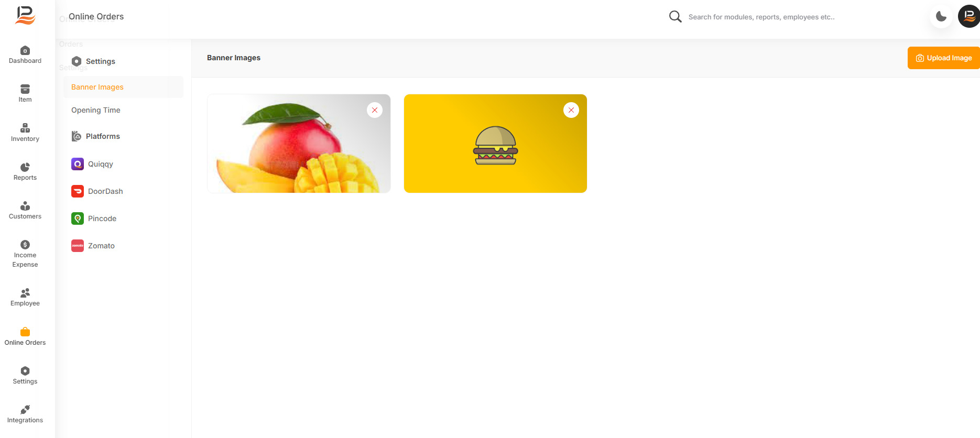Viewport: 980px width, 438px height.
Task: Open Inventory from the sidebar
Action: click(x=25, y=128)
